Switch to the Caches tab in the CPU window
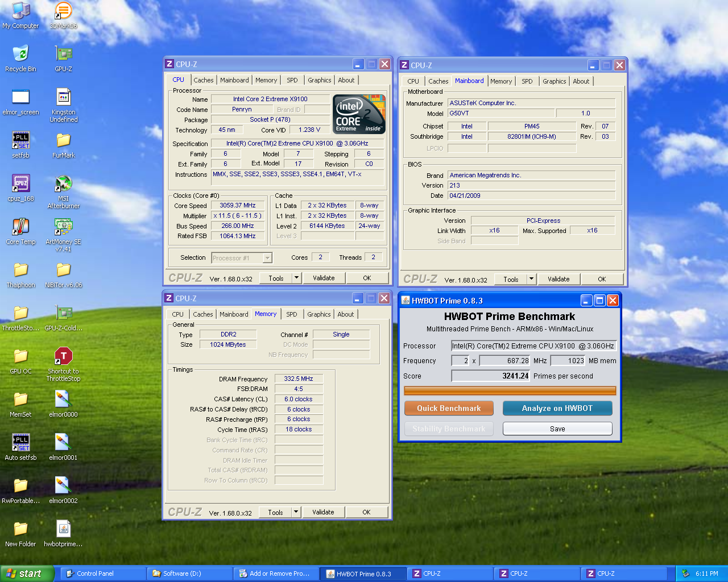Image resolution: width=728 pixels, height=582 pixels. [203, 80]
